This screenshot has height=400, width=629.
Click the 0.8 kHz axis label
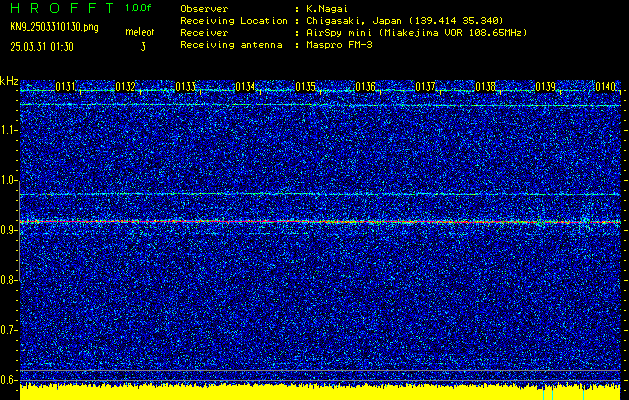click(8, 280)
